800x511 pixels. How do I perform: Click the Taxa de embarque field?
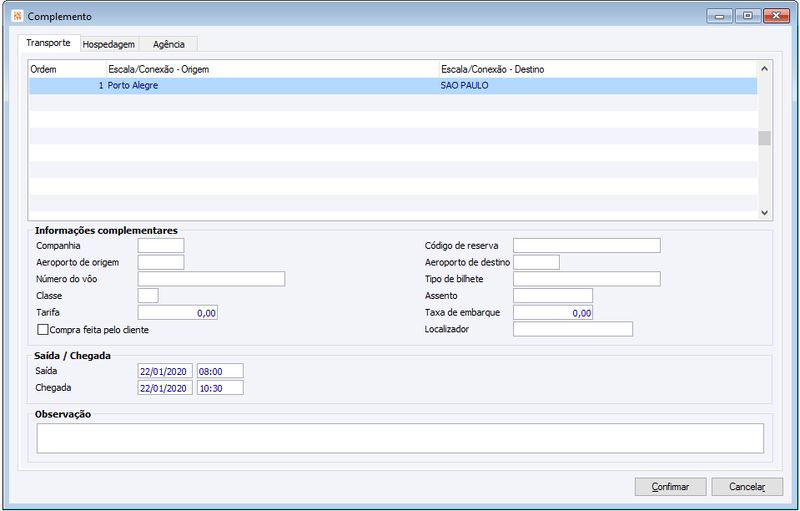tap(553, 313)
